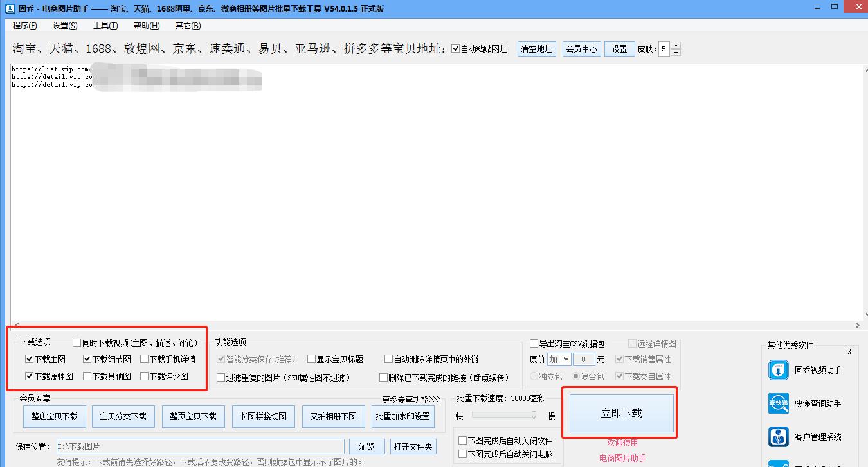868x467 pixels.
Task: Open the 帮助(H) menu
Action: pyautogui.click(x=145, y=25)
